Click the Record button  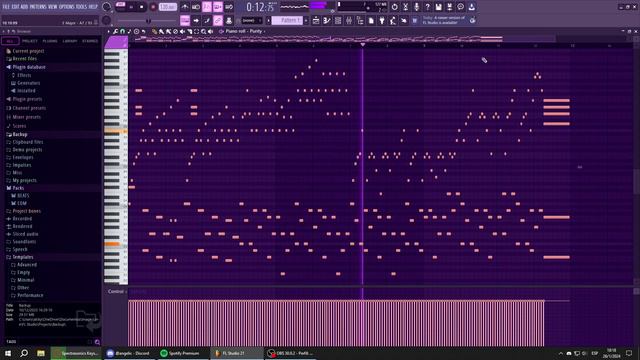click(x=153, y=7)
